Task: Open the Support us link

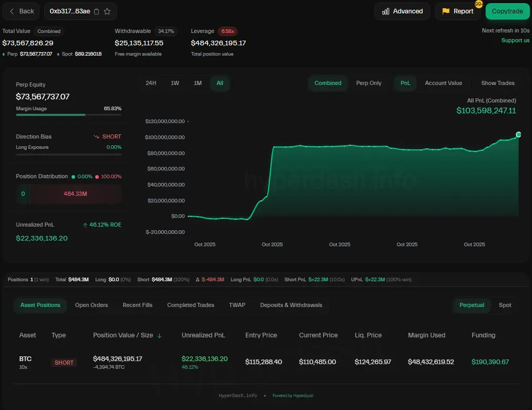Action: 515,40
